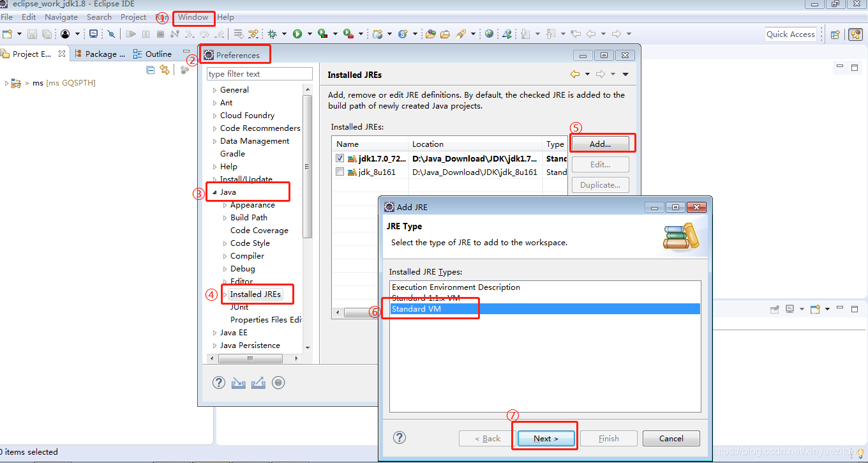Click the Resume debug icon

[x=131, y=34]
